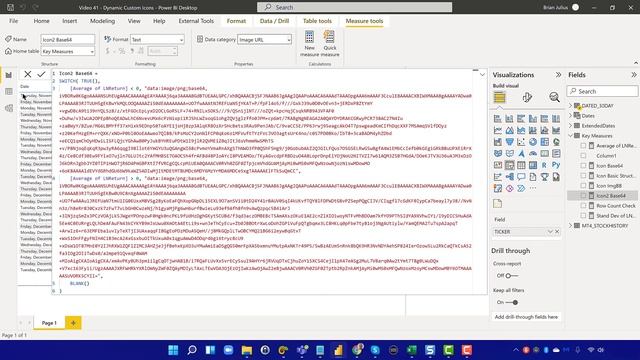Switch to the Home ribbon tab
The image size is (640, 360).
coord(42,21)
